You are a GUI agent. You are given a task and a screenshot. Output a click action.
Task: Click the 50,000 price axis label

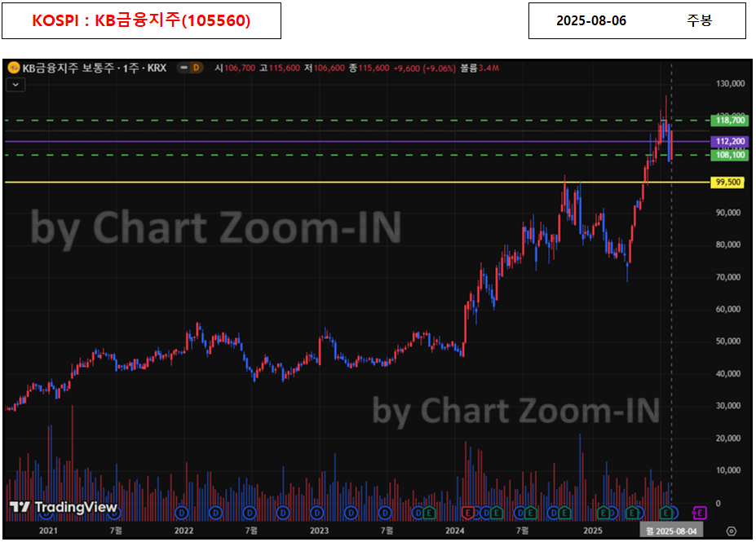click(x=730, y=342)
